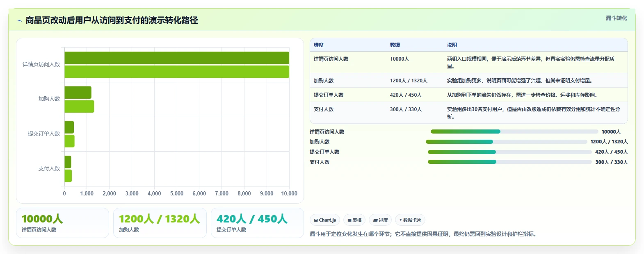
Task: Click the icon left of the dashboard title
Action: pos(19,20)
